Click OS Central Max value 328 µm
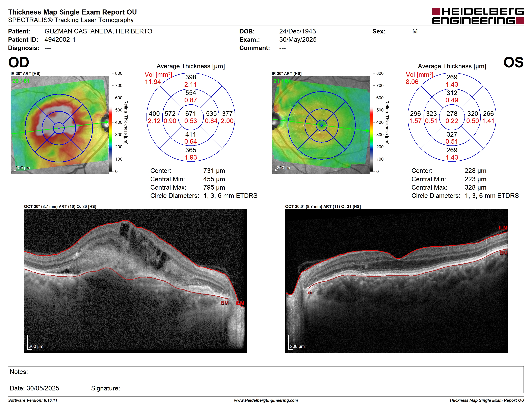The image size is (532, 411). [475, 188]
